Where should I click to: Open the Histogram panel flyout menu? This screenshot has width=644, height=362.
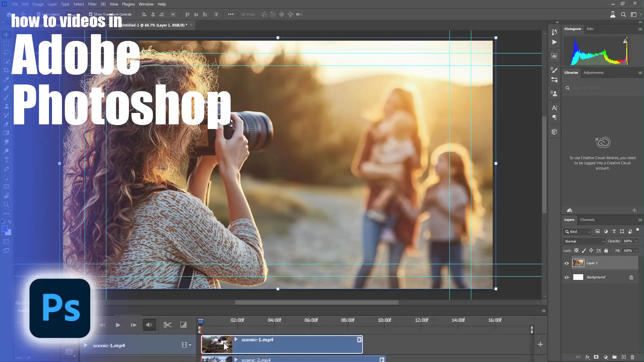click(640, 29)
